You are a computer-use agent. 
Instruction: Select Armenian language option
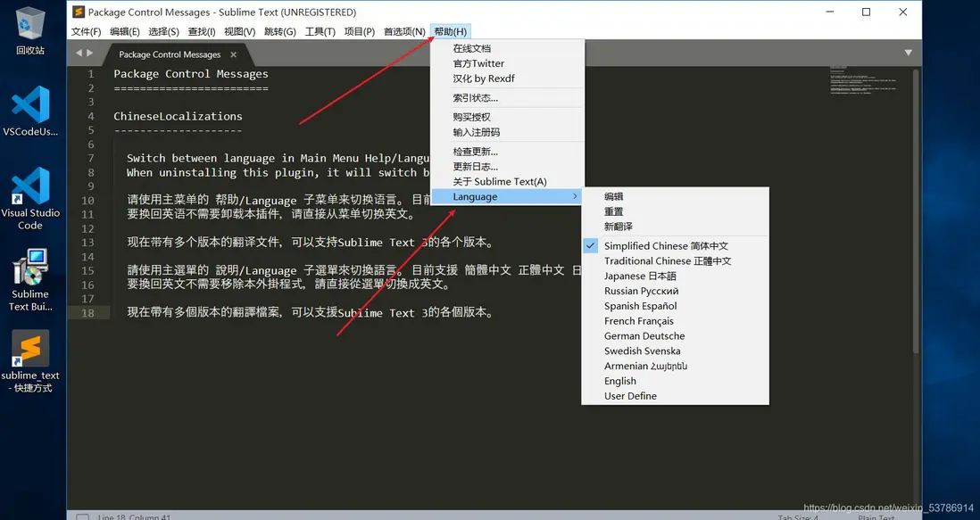tap(675, 365)
